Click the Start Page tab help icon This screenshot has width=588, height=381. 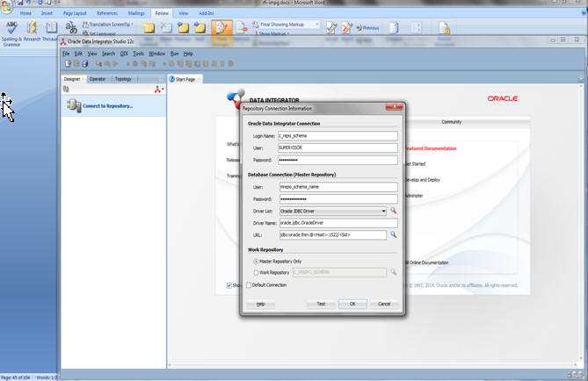coord(171,79)
